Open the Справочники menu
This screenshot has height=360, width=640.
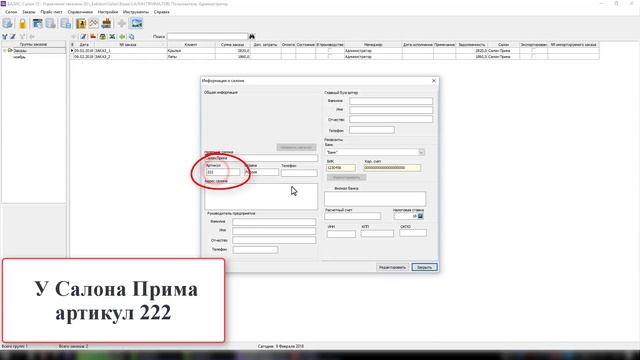(80, 12)
